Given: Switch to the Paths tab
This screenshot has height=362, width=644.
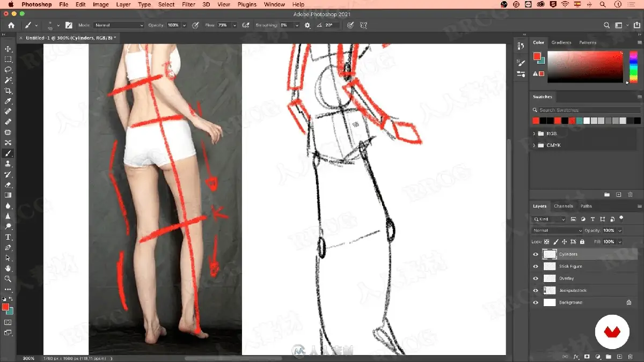Looking at the screenshot, I should 587,206.
